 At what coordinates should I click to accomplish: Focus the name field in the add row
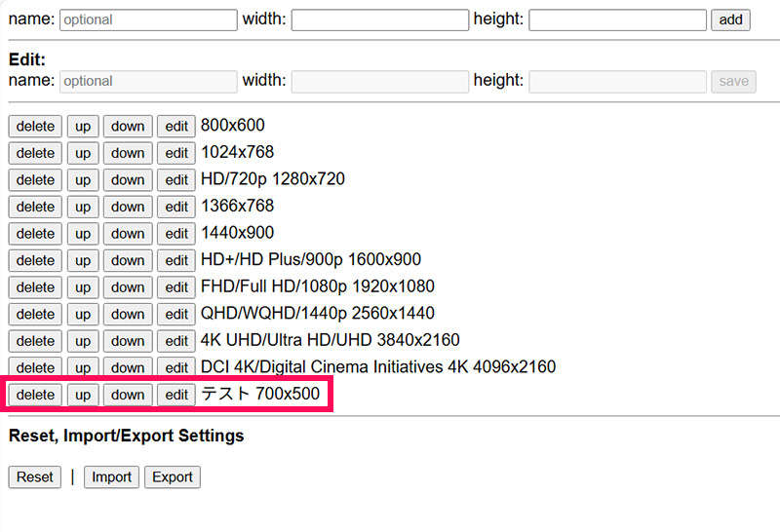[x=148, y=19]
